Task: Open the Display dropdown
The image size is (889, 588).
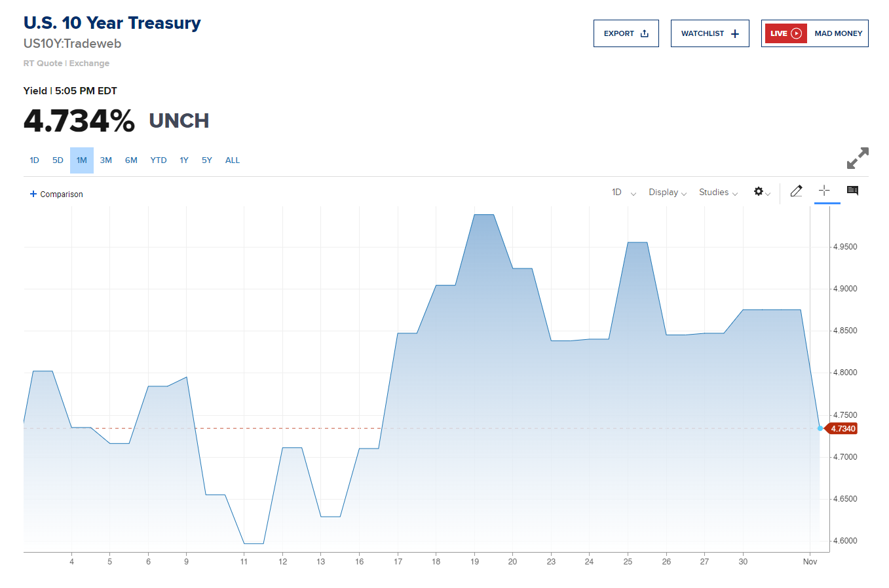Action: pos(668,193)
